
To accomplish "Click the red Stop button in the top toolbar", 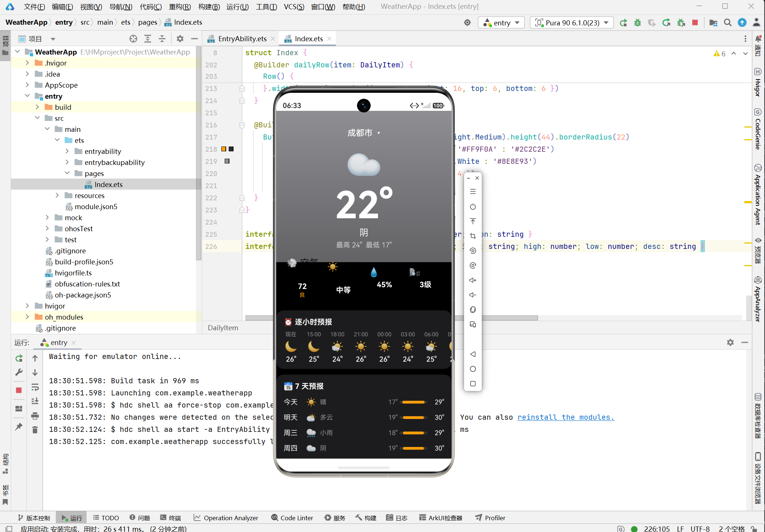I will (695, 22).
